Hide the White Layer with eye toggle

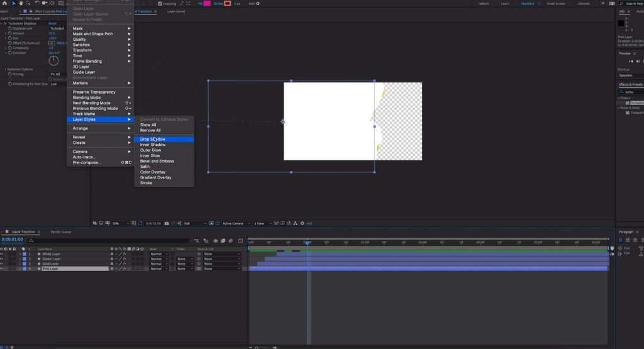click(x=2, y=254)
